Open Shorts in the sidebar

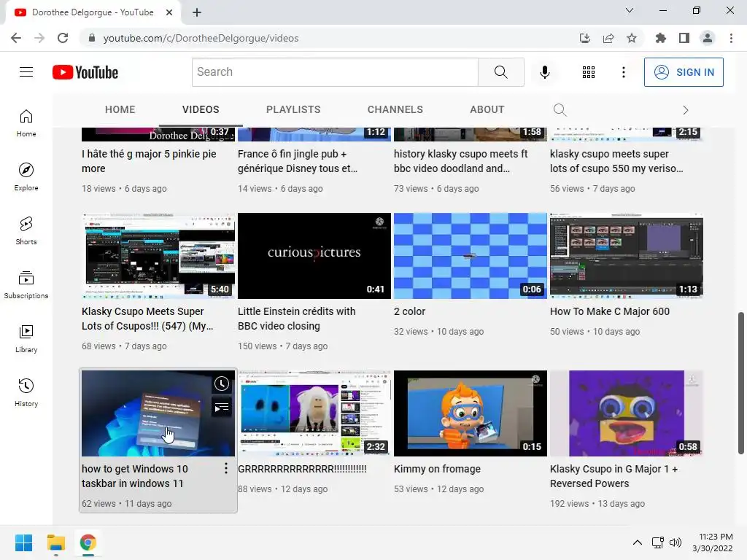[x=26, y=230]
